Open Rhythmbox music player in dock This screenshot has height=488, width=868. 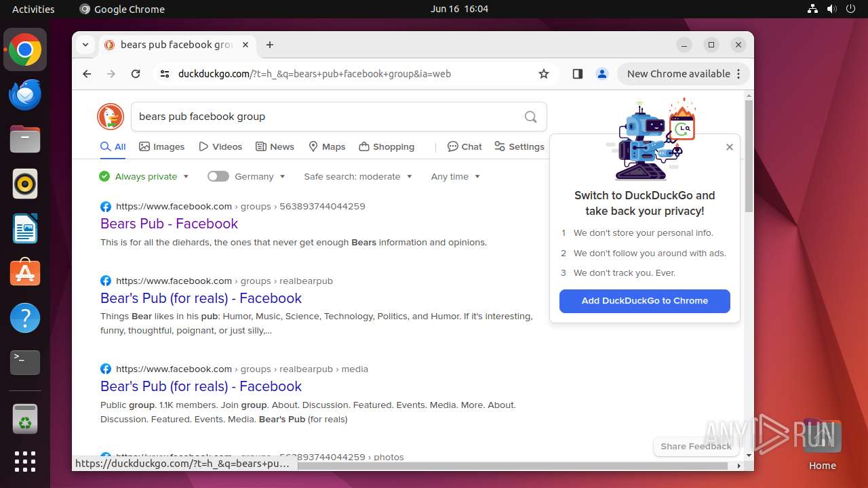tap(25, 184)
